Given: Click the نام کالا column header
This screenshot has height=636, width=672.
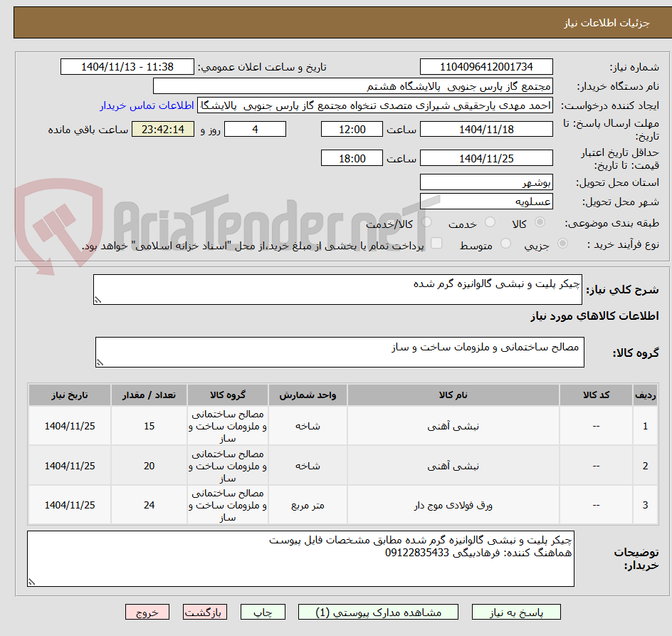Looking at the screenshot, I should tap(453, 395).
